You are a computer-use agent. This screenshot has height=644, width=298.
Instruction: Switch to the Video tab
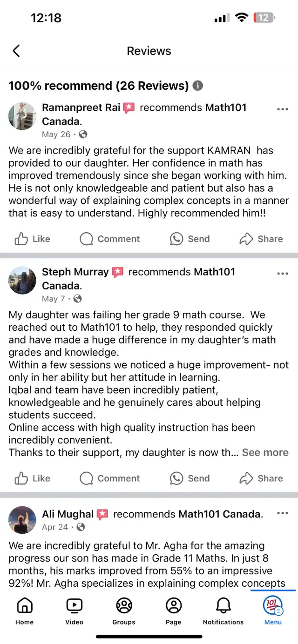point(74,610)
